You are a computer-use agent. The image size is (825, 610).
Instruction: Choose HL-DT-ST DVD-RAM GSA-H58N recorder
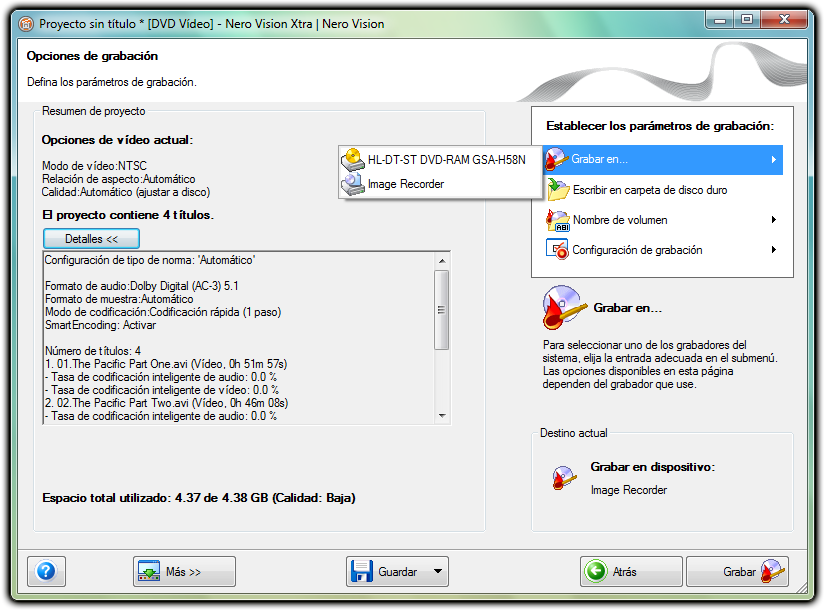coord(441,160)
